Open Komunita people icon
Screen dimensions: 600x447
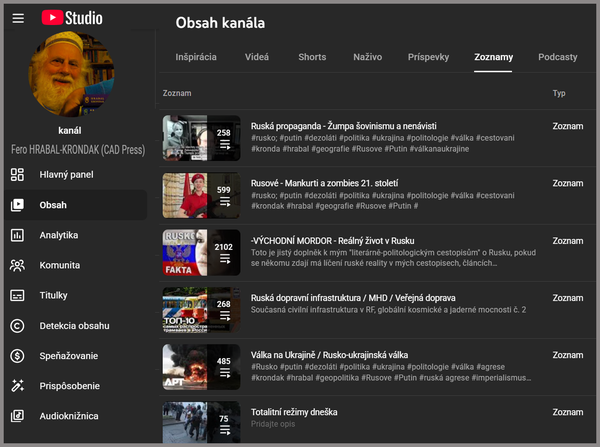(18, 265)
